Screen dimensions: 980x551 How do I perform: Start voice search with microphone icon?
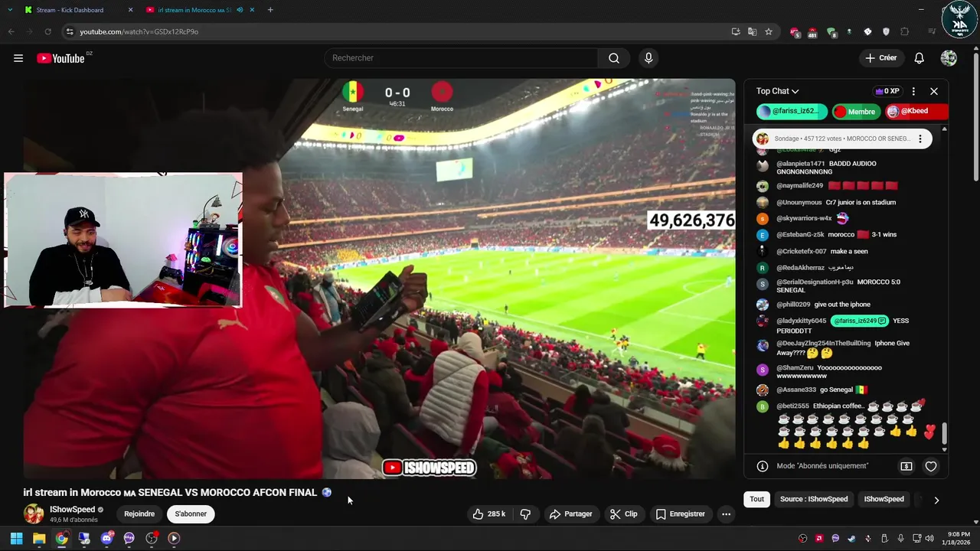click(x=648, y=58)
